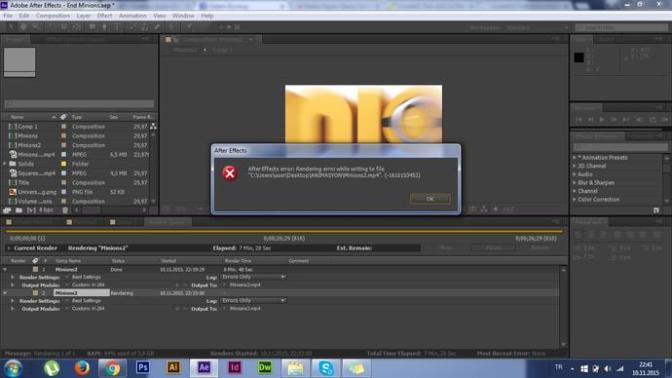Open Chrome from the taskbar

coord(112,369)
